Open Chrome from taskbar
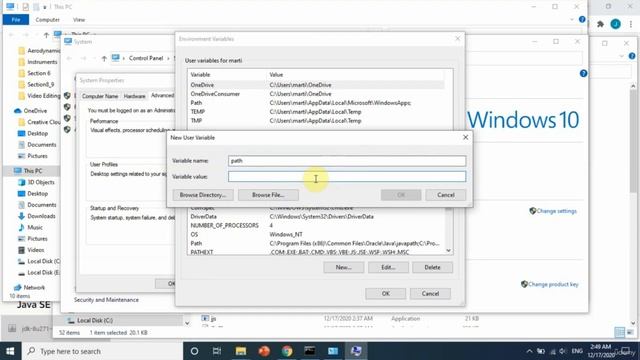Image resolution: width=640 pixels, height=360 pixels. click(287, 351)
